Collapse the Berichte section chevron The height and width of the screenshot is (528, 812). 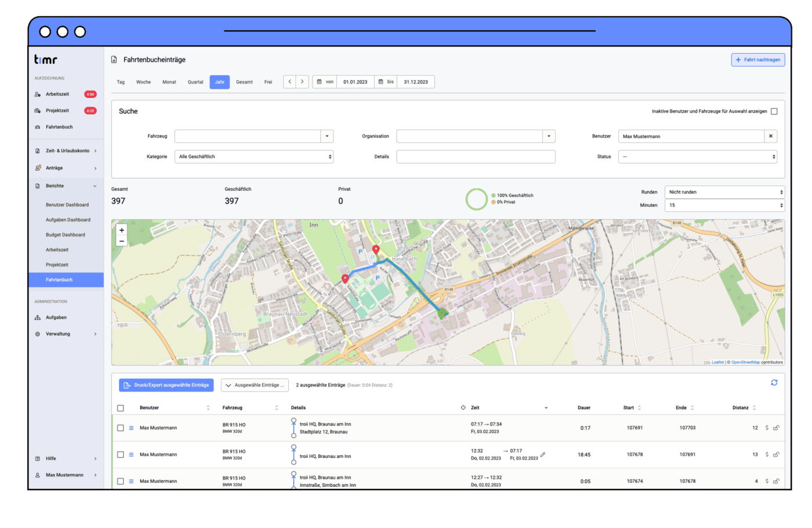coord(95,186)
